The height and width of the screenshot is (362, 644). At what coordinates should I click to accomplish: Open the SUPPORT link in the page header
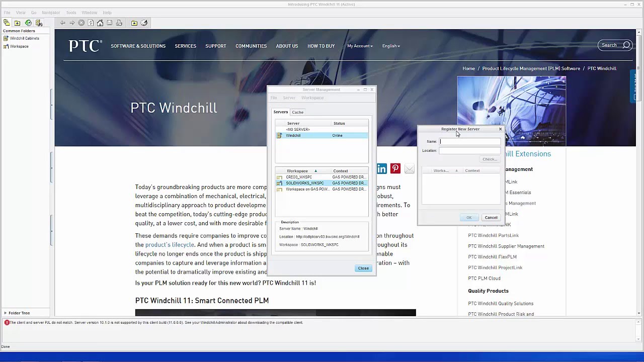(215, 46)
